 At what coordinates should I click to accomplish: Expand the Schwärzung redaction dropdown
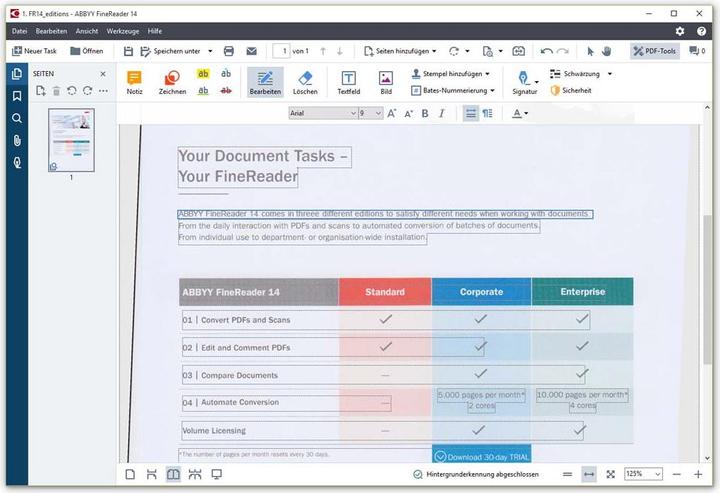pyautogui.click(x=609, y=73)
